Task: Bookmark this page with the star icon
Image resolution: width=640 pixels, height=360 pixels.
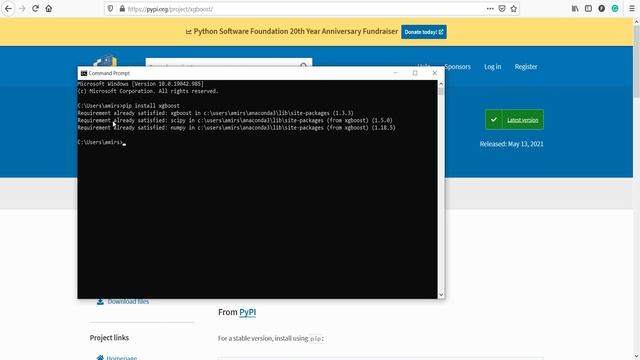Action: click(513, 9)
